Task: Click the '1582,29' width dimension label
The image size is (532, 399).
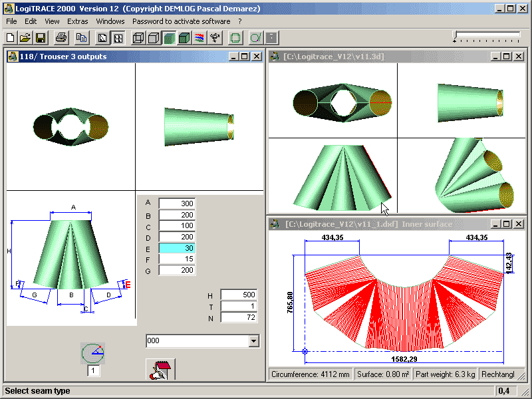Action: (404, 359)
